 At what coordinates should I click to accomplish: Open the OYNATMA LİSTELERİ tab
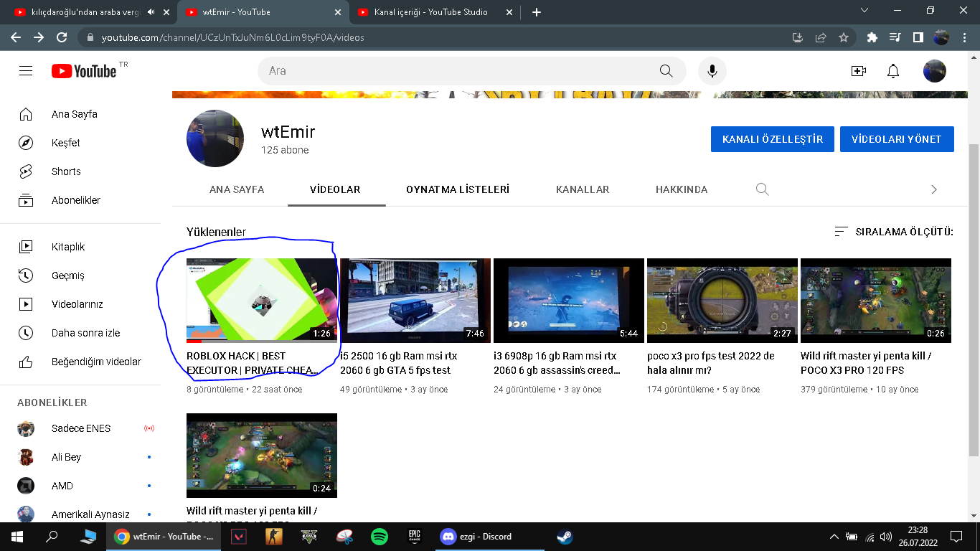(x=458, y=189)
